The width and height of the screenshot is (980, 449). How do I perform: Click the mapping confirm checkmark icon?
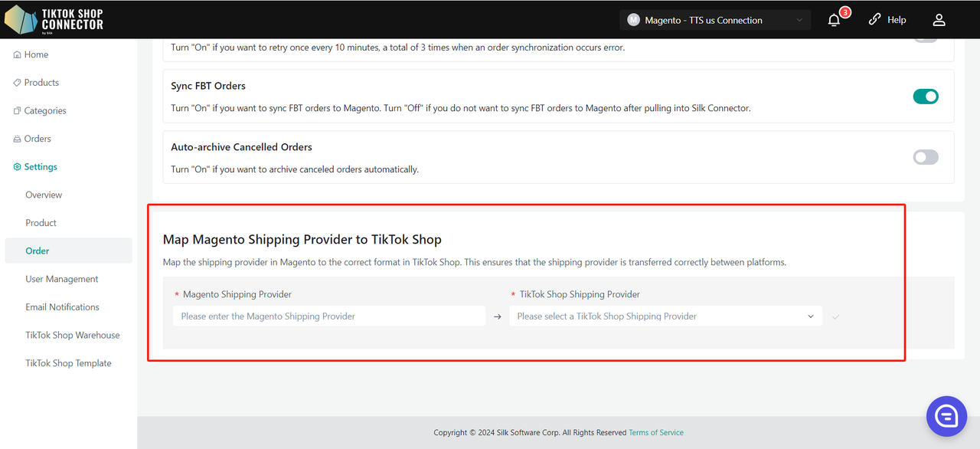coord(835,316)
